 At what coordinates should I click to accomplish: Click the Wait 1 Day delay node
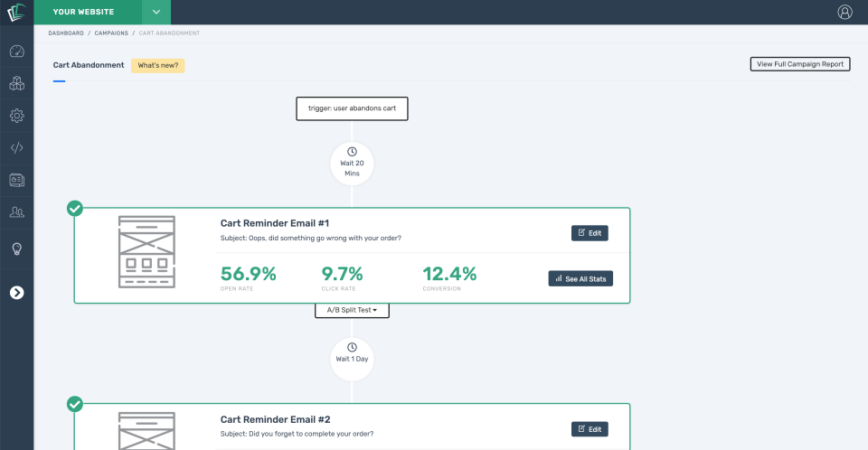[x=352, y=360]
